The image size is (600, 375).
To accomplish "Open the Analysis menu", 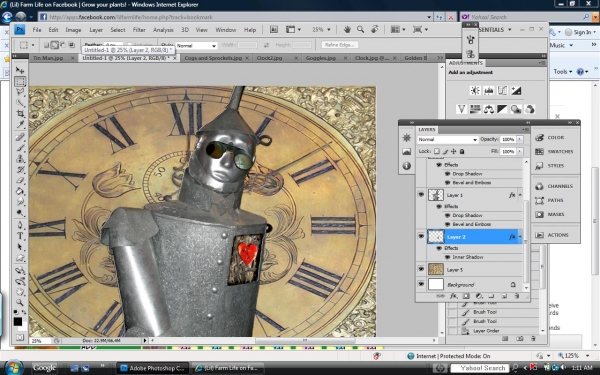I will coord(163,30).
